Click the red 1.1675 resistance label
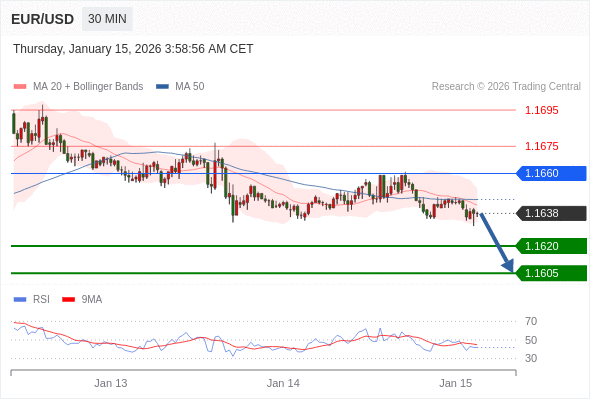 541,146
